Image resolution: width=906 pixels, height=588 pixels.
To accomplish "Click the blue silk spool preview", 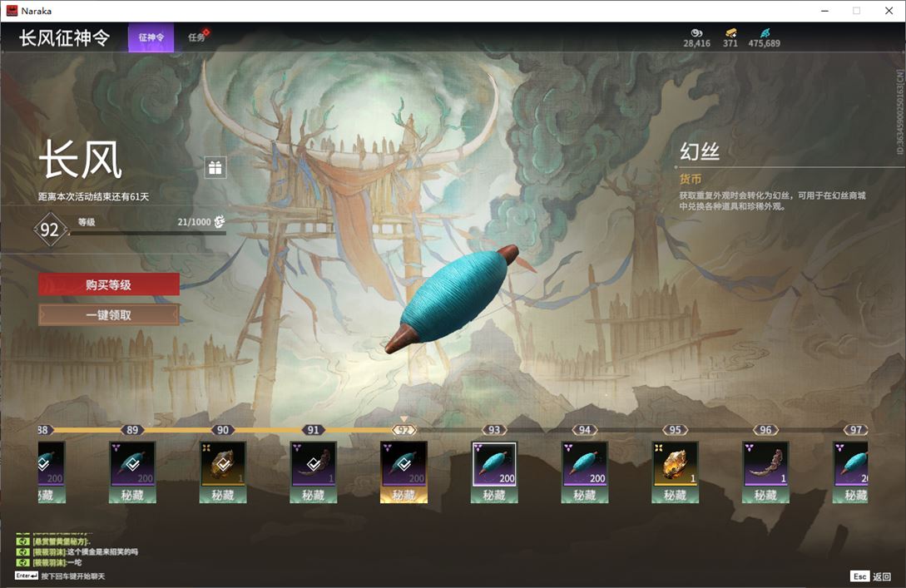I will pos(452,299).
